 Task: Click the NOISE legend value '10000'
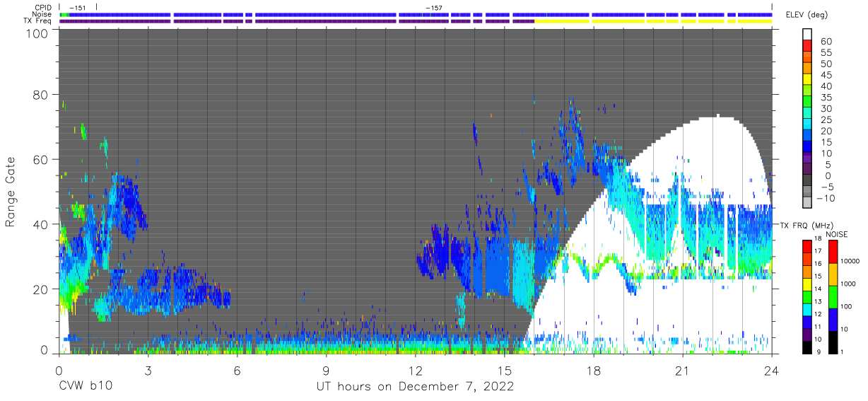pos(850,262)
